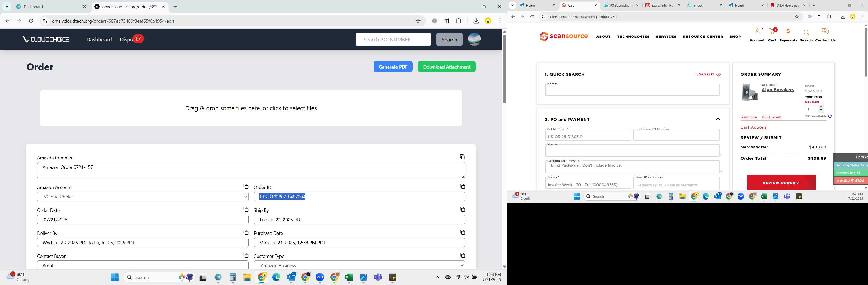Copy the Customer Type value
The height and width of the screenshot is (285, 868).
click(462, 255)
